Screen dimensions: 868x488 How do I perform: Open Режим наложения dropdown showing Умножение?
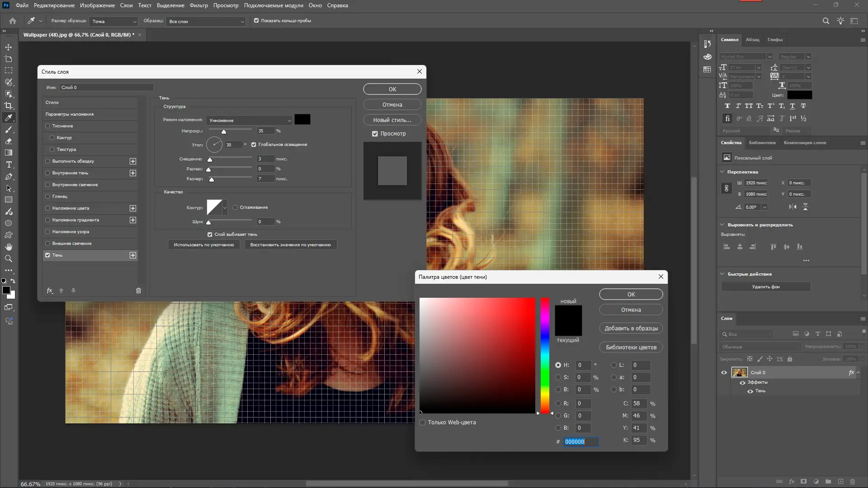[x=250, y=121]
